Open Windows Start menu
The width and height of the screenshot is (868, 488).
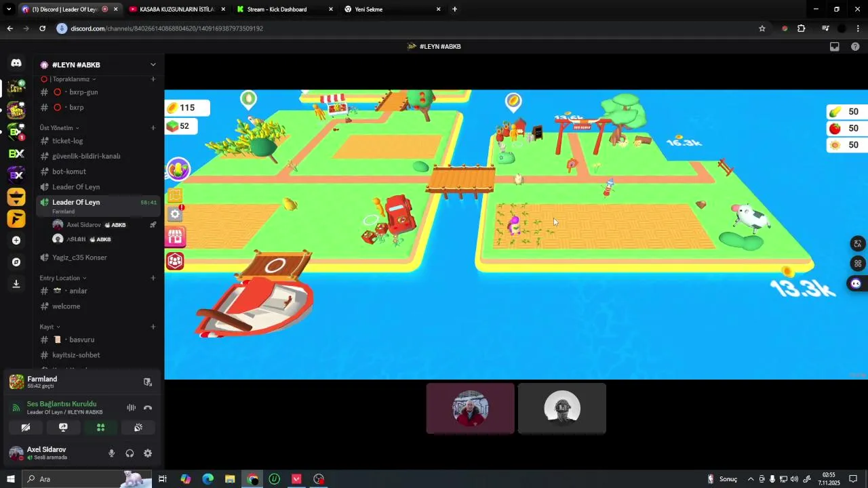point(11,479)
